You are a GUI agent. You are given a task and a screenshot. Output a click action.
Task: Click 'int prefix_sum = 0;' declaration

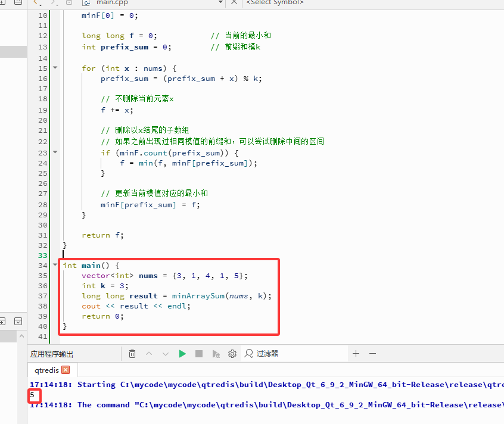(126, 47)
